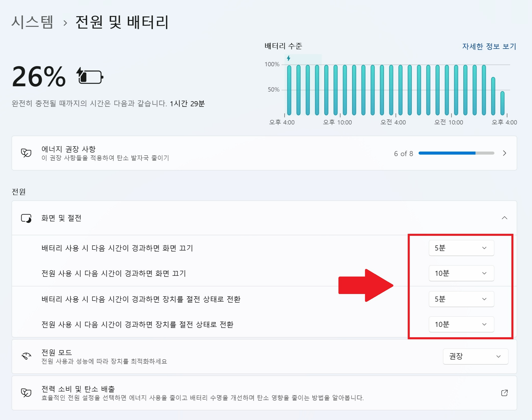Click the right chevron on 에너지 권장 사항 card
This screenshot has height=420, width=532.
[505, 153]
